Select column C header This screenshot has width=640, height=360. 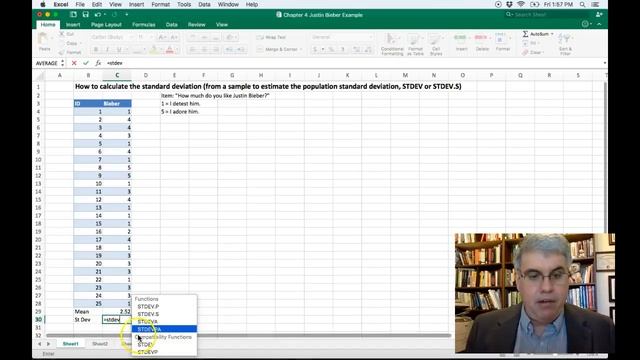click(117, 75)
